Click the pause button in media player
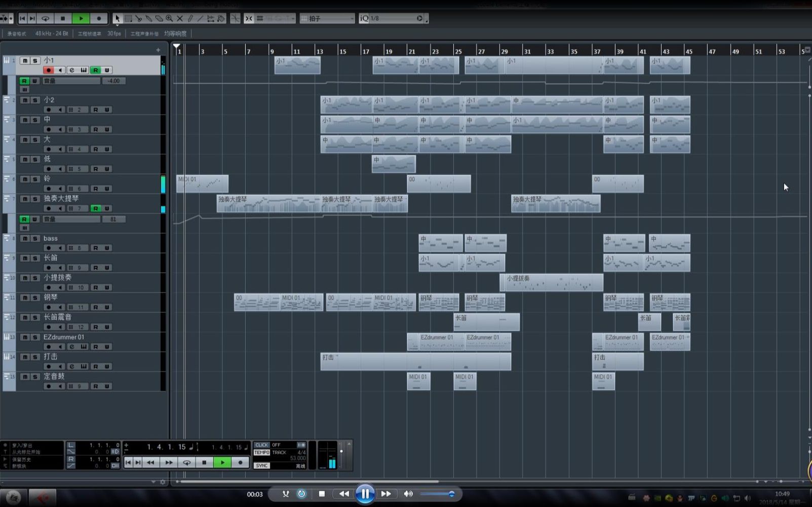This screenshot has width=812, height=507. coord(365,494)
